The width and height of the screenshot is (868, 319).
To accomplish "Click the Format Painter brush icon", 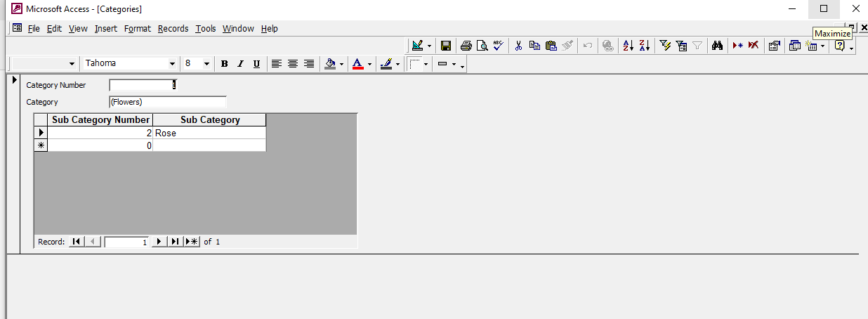I will coord(567,46).
